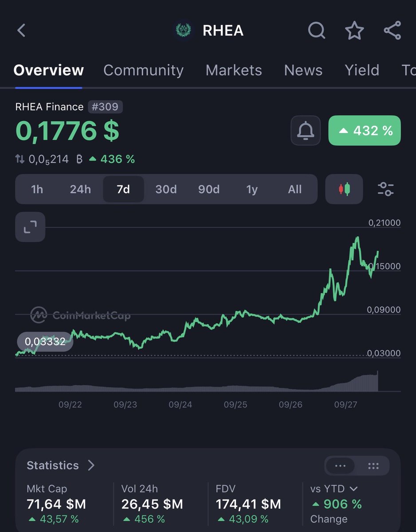Switch statistics to compact dots view
The height and width of the screenshot is (532, 416).
tap(340, 466)
